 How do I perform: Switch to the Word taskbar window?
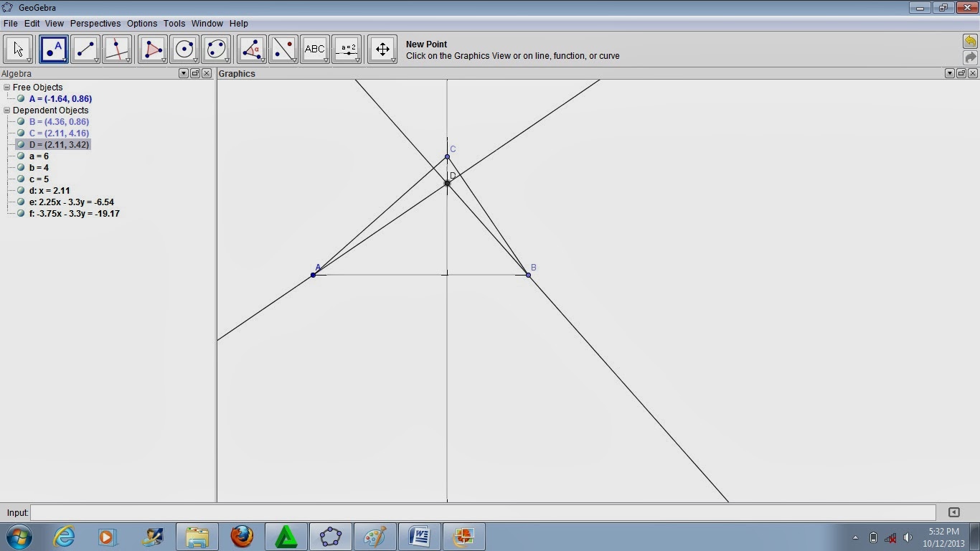[x=420, y=536]
